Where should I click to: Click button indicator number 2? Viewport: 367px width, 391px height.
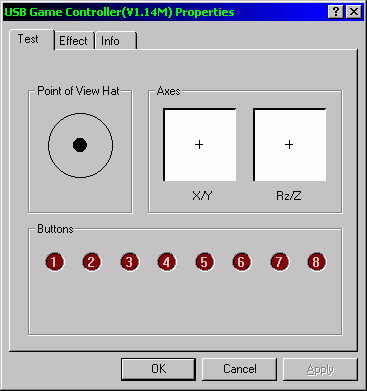tap(92, 262)
